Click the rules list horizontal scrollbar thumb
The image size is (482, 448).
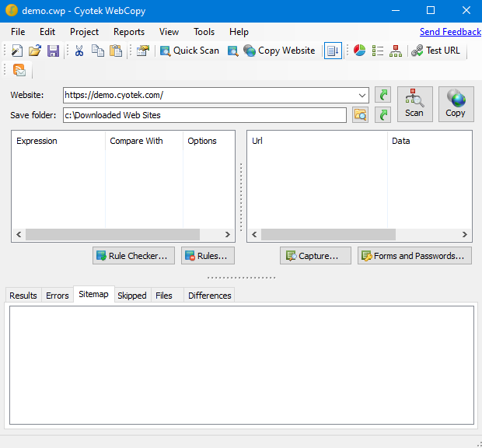(113, 234)
